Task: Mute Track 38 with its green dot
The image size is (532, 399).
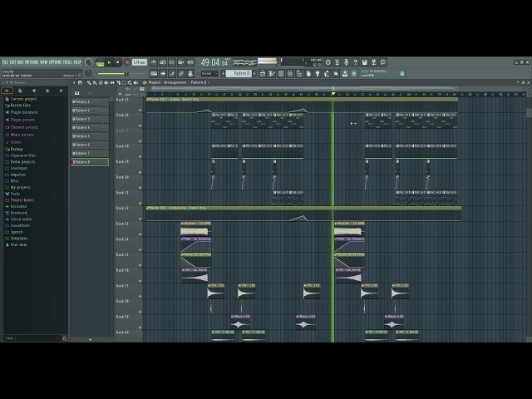Action: [x=140, y=312]
